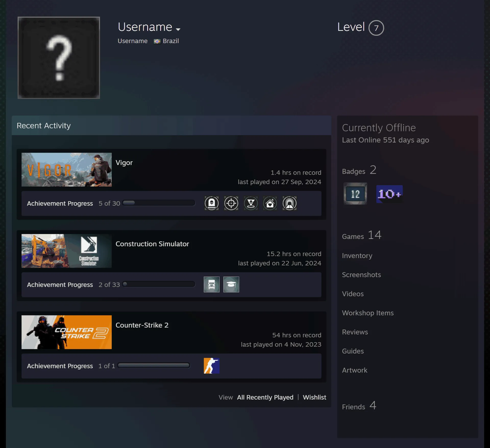Open the Games 14 link
The width and height of the screenshot is (490, 448).
pyautogui.click(x=362, y=235)
